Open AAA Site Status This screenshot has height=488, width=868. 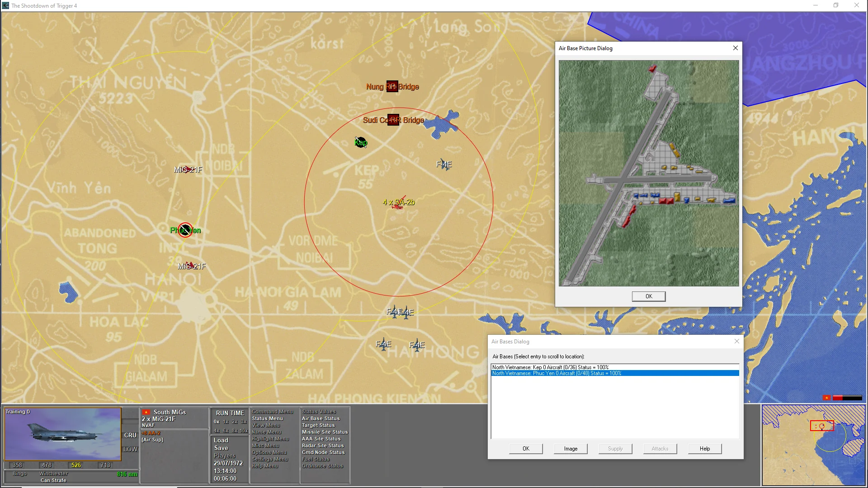tap(321, 439)
